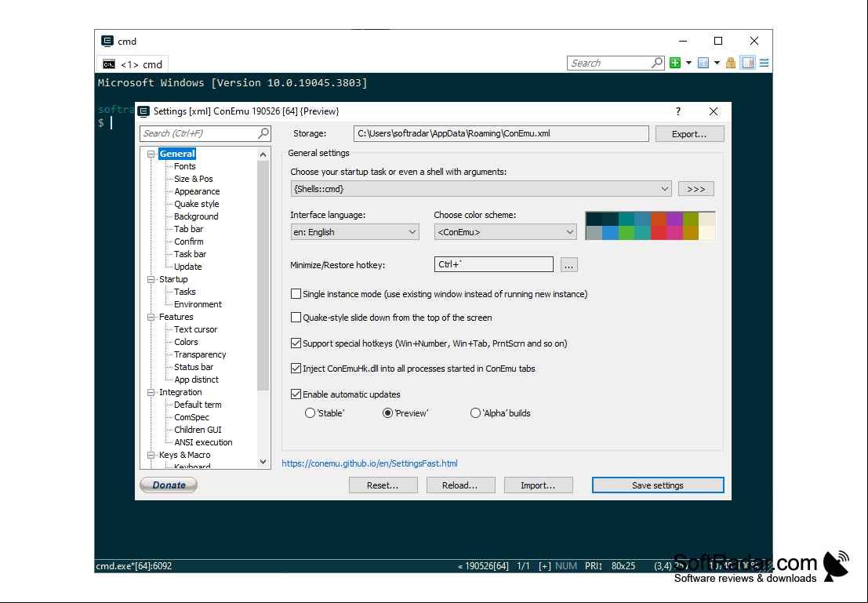Viewport: 868px width, 603px height.
Task: Enable Single instance mode checkbox
Action: [x=296, y=294]
